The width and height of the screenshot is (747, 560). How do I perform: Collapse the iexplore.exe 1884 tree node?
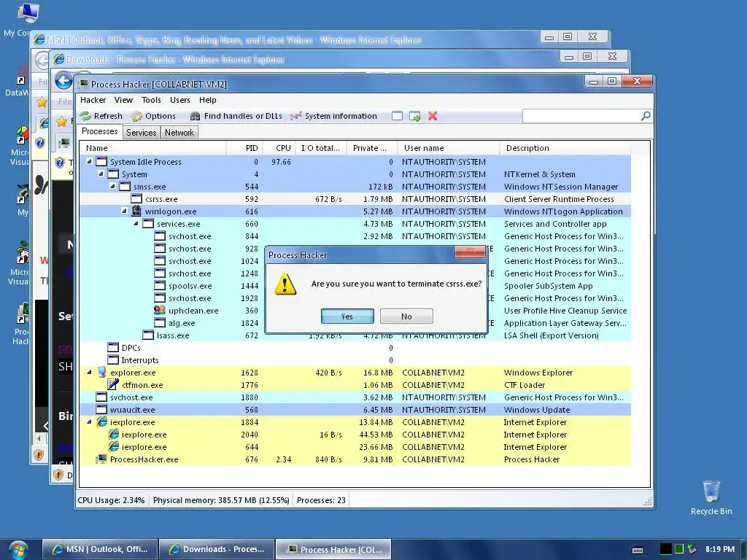coord(89,421)
